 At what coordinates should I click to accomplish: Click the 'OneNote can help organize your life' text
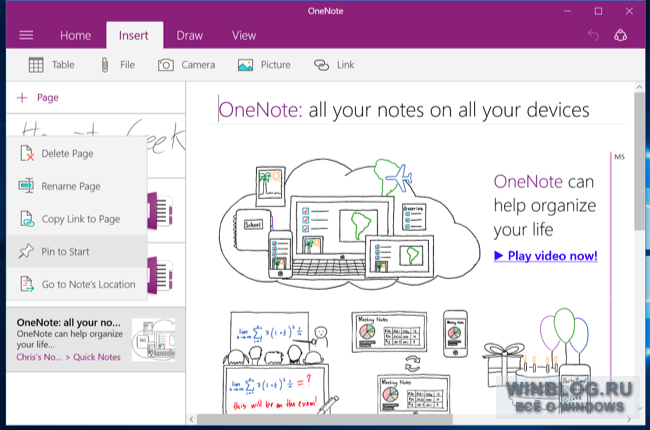[x=545, y=206]
